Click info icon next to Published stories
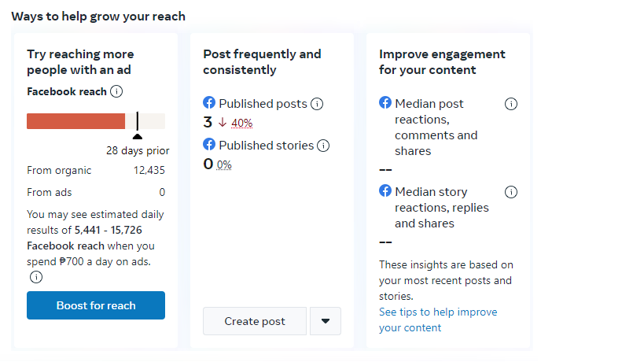644x362 pixels. point(323,146)
